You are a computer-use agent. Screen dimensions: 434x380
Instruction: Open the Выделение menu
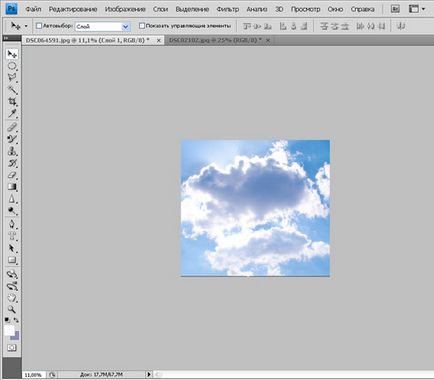pyautogui.click(x=192, y=9)
